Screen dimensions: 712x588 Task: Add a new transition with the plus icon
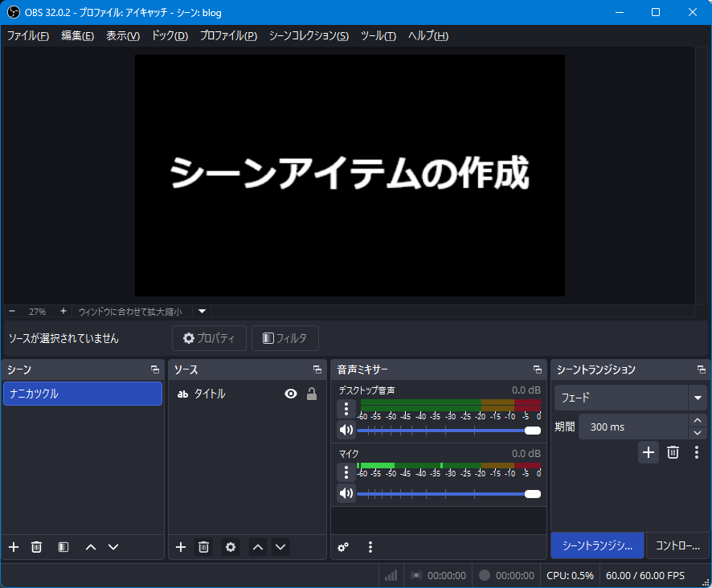point(648,452)
